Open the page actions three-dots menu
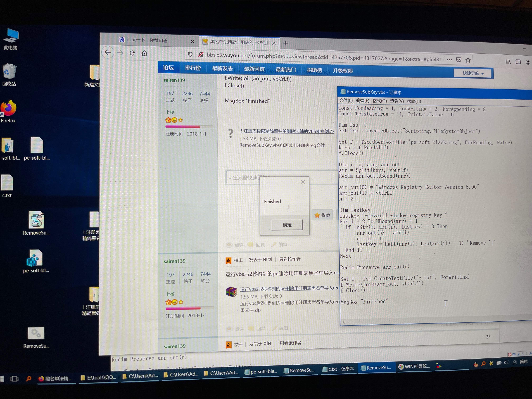 pyautogui.click(x=449, y=60)
